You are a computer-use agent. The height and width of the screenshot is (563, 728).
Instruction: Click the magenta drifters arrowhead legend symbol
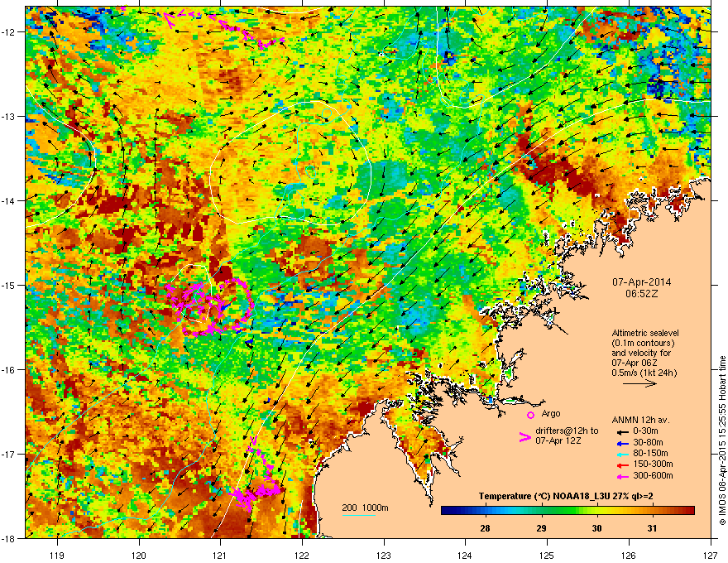point(525,437)
